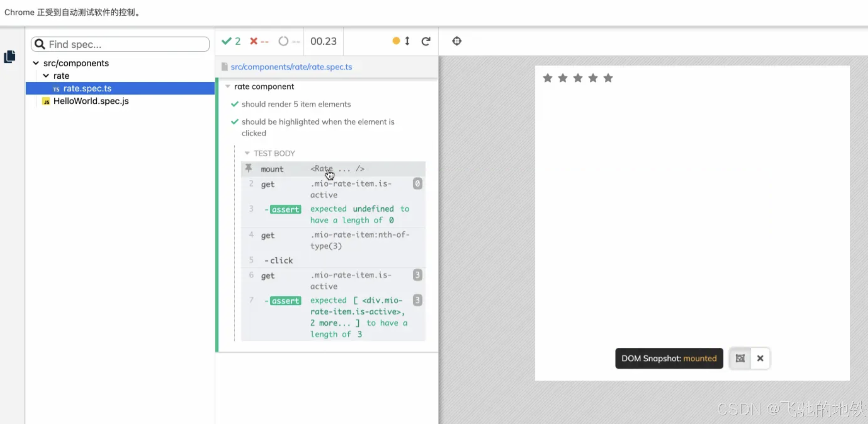Viewport: 868px width, 424px height.
Task: Collapse the rate folder in spec tree
Action: coord(46,76)
